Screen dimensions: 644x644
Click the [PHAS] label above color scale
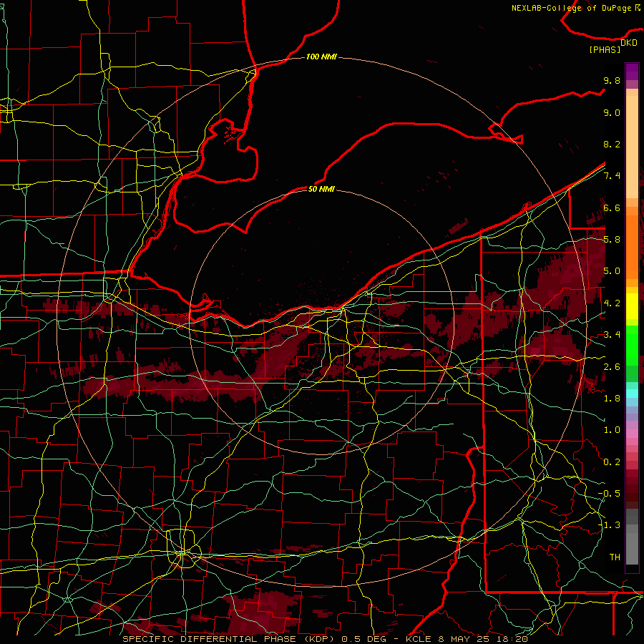click(x=605, y=49)
